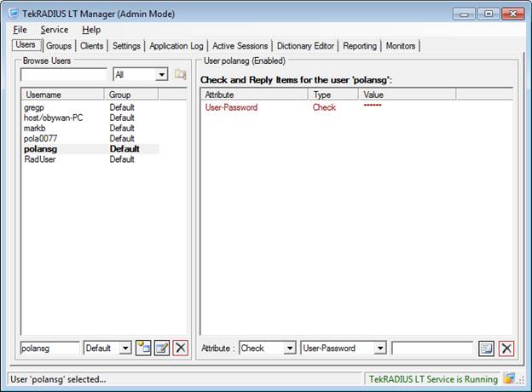
Task: Switch to the Active Sessions tab
Action: click(240, 46)
